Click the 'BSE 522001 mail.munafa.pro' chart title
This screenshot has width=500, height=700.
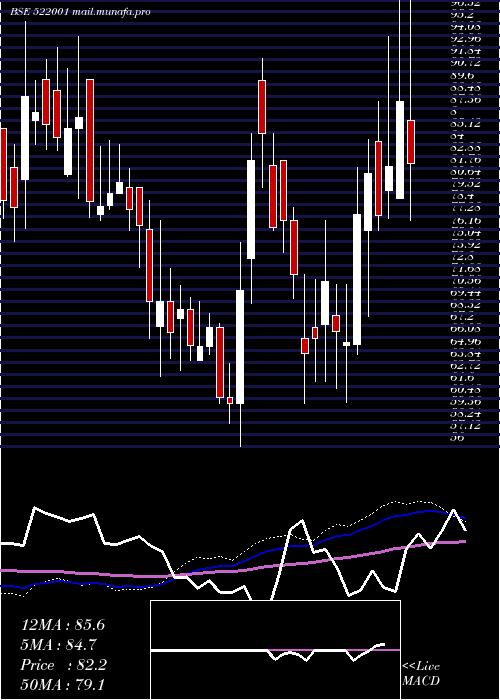tap(80, 12)
